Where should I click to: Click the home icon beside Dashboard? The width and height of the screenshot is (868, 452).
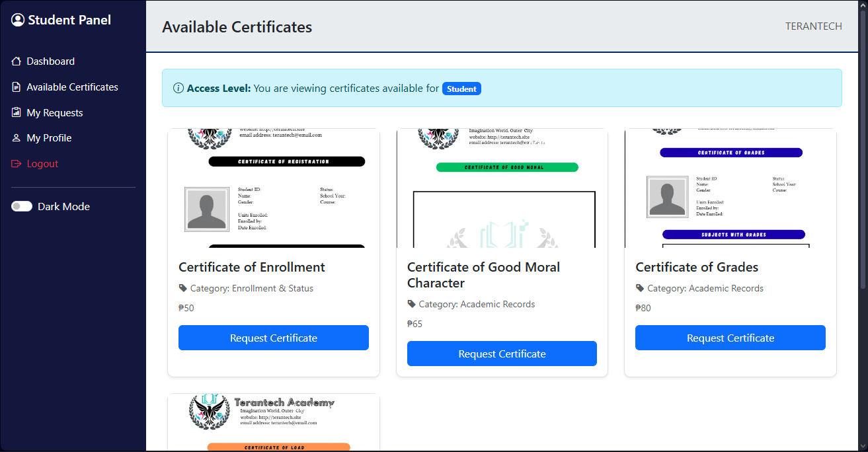tap(16, 61)
